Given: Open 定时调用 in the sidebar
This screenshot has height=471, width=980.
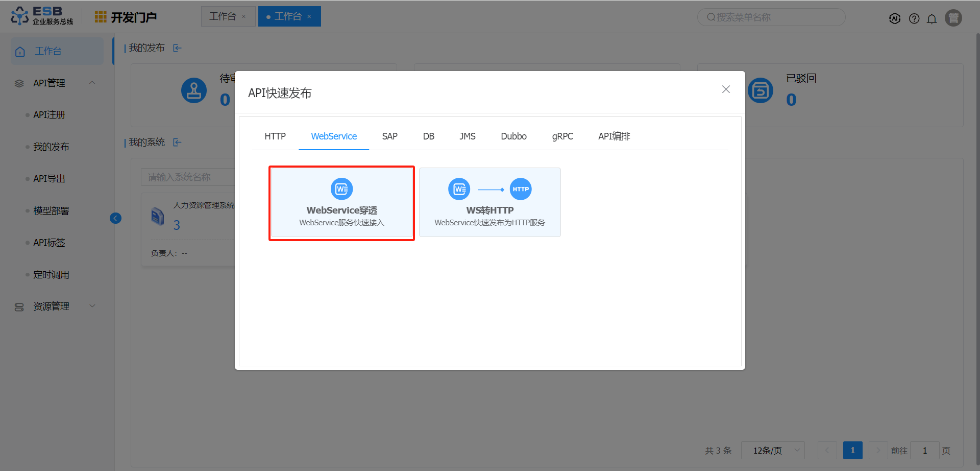Looking at the screenshot, I should (51, 275).
